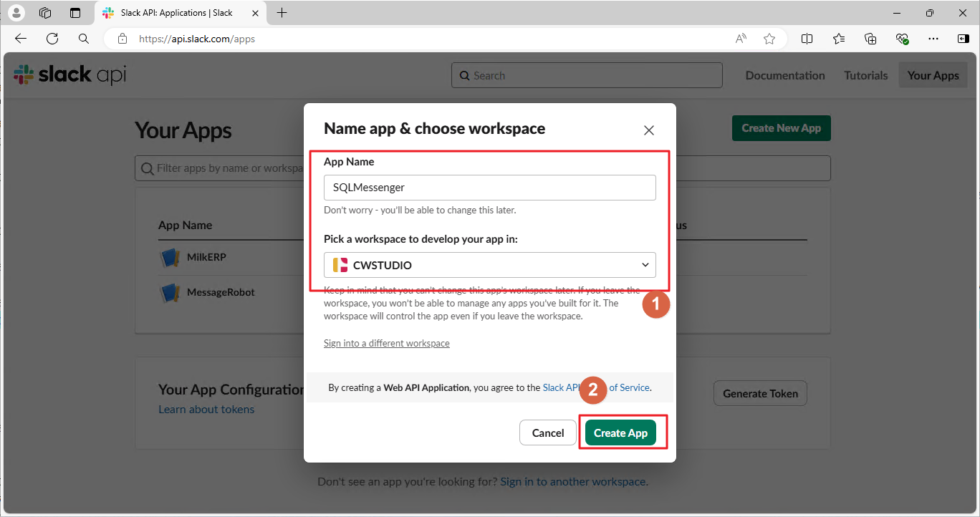Open browser collections icon
The height and width of the screenshot is (517, 980).
(x=871, y=39)
